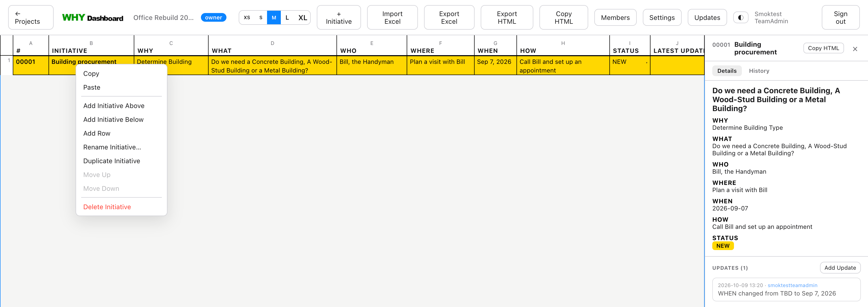Select the Sep 7, 2026 date cell

point(495,65)
